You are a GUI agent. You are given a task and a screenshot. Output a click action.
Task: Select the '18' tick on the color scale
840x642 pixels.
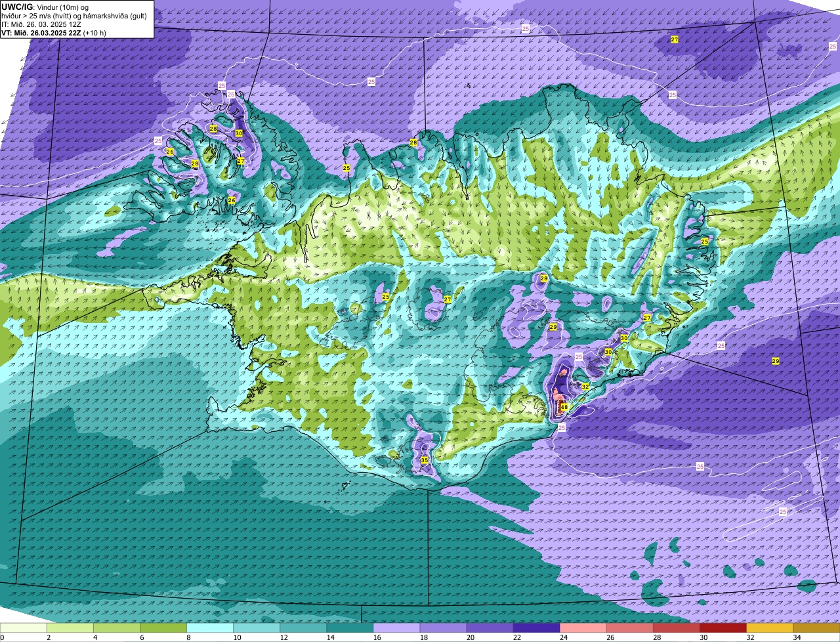click(x=423, y=637)
